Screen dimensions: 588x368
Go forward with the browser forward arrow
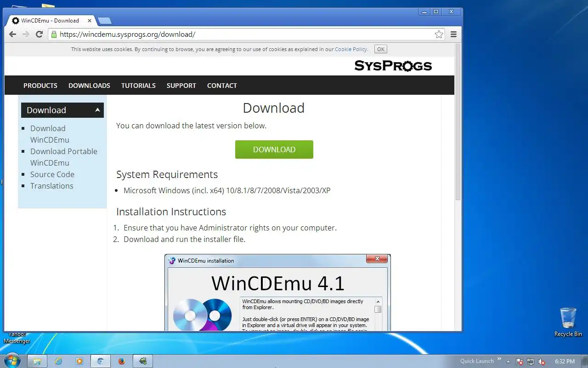point(26,34)
